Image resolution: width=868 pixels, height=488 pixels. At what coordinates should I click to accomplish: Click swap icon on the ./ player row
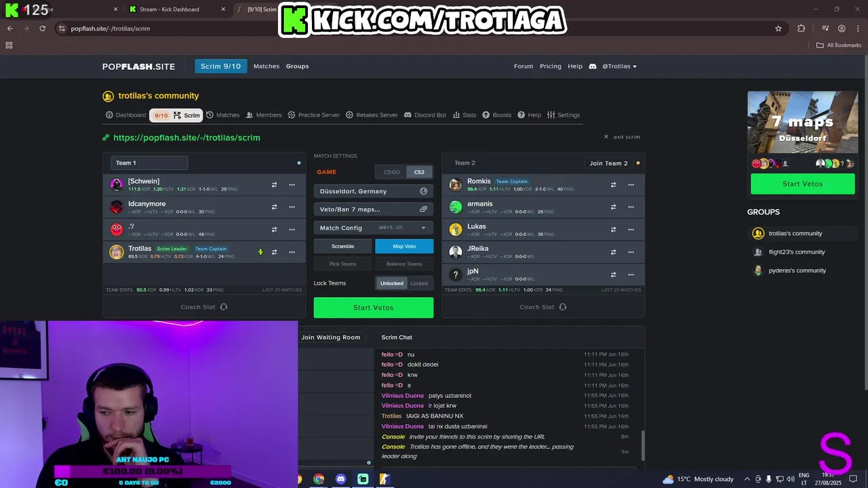pyautogui.click(x=274, y=229)
